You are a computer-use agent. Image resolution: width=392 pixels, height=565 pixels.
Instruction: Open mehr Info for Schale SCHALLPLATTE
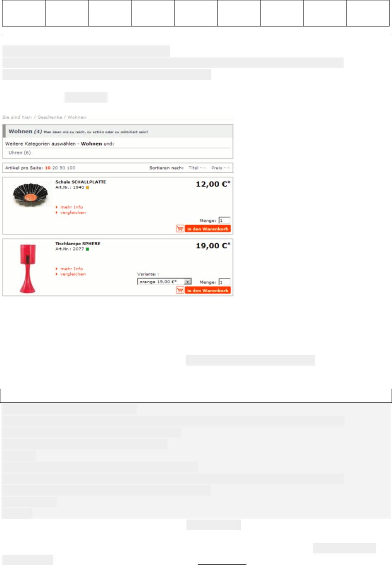tap(72, 207)
